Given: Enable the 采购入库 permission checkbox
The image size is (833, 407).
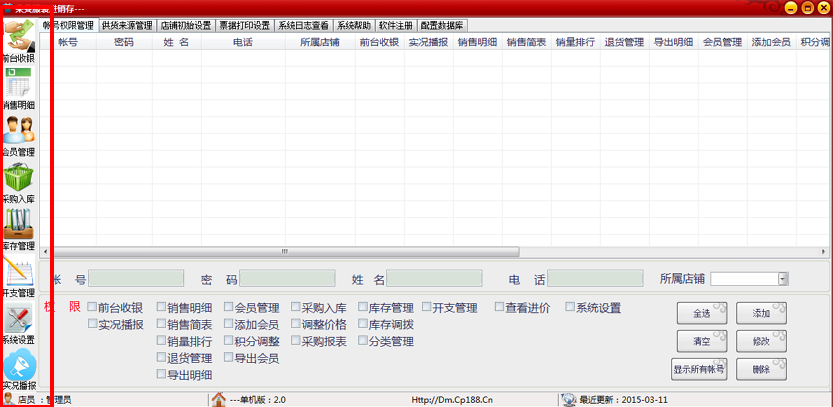Looking at the screenshot, I should coord(295,307).
